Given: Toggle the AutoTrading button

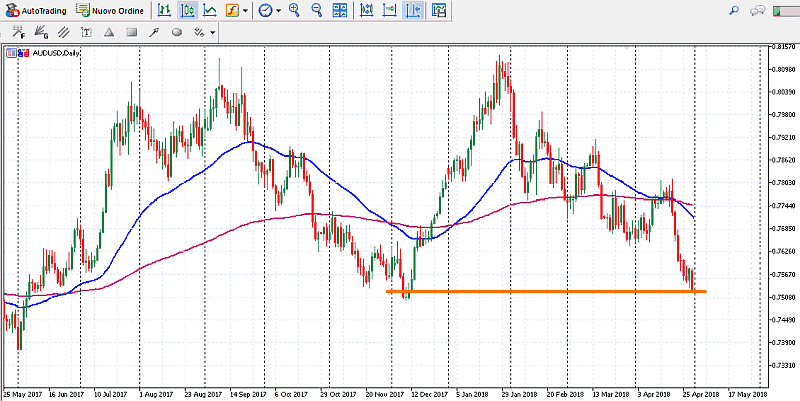Looking at the screenshot, I should click(x=33, y=10).
